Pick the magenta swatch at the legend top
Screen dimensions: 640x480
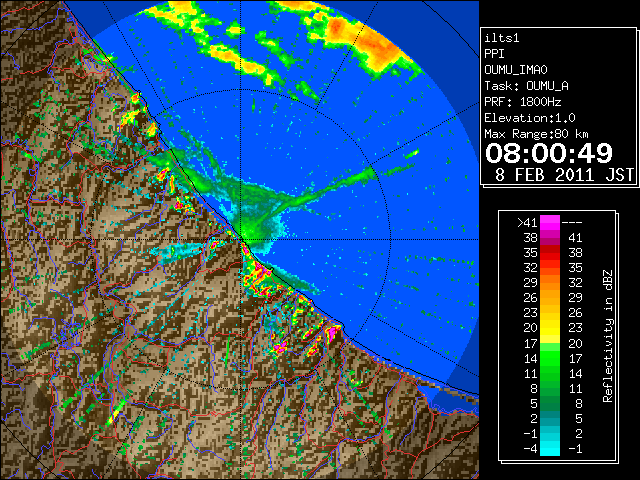click(550, 223)
